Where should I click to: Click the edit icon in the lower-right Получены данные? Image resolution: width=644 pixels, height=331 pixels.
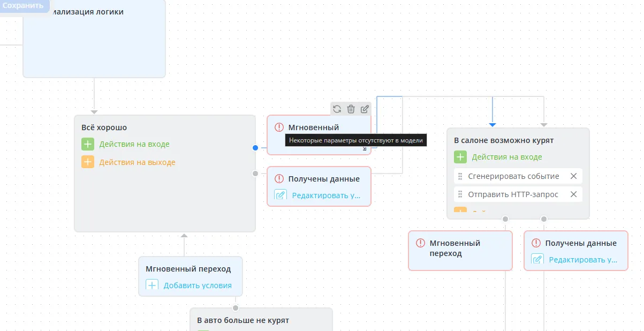[x=537, y=260]
